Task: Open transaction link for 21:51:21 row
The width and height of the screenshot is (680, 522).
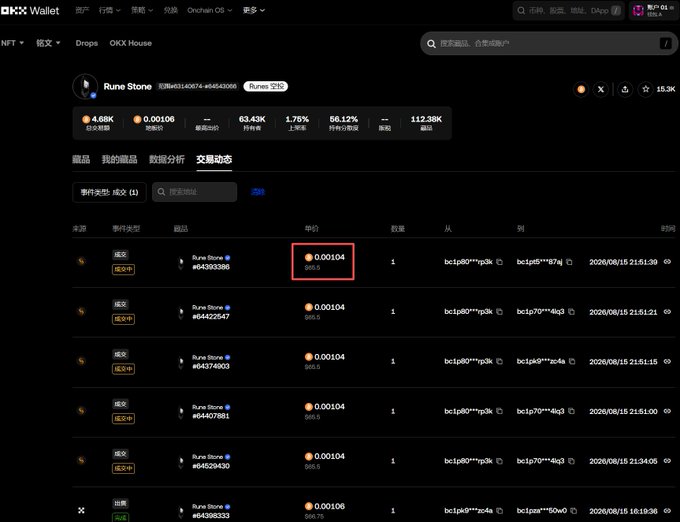Action: (667, 311)
